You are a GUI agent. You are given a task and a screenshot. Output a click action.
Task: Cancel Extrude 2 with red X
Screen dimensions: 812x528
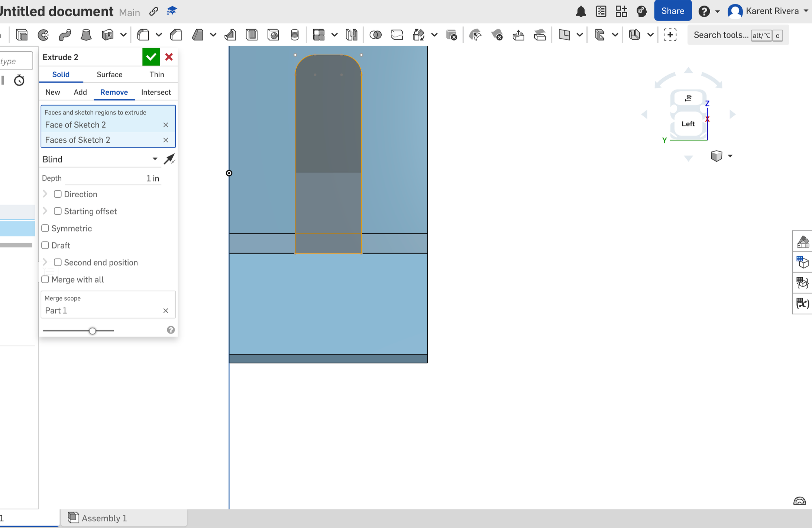tap(169, 57)
